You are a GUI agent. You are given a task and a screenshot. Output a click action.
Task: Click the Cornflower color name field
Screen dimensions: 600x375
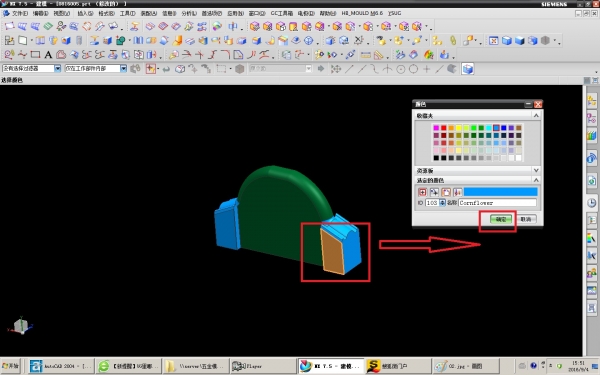click(x=497, y=203)
